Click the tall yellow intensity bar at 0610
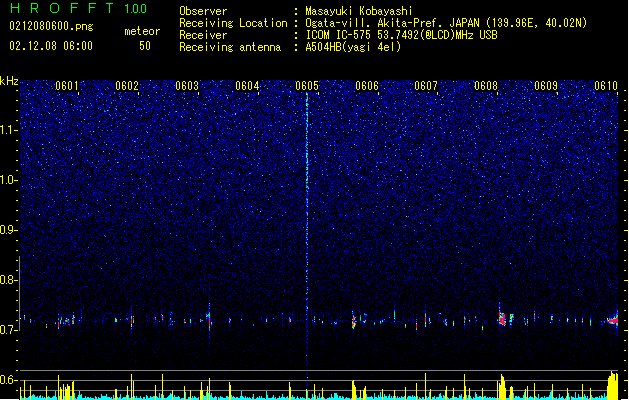Image resolution: width=629 pixels, height=400 pixels. click(613, 385)
